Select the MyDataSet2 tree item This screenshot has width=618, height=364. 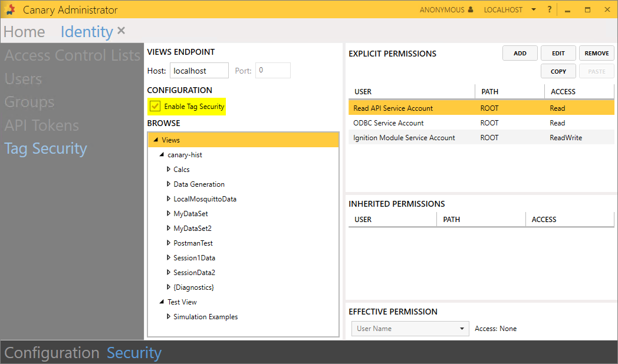(x=192, y=229)
